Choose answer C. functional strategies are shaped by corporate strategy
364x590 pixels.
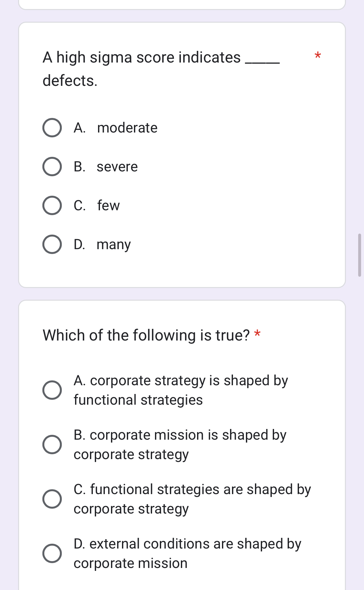click(53, 498)
